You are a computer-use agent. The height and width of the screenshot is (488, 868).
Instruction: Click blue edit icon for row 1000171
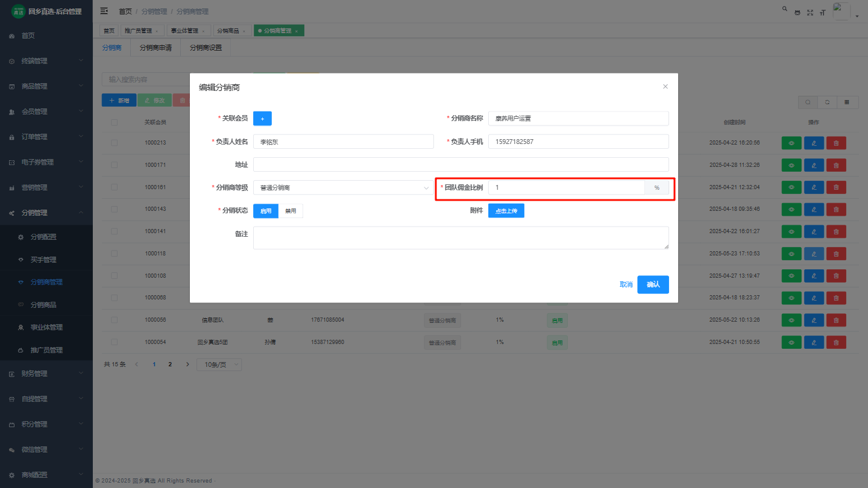click(x=814, y=165)
